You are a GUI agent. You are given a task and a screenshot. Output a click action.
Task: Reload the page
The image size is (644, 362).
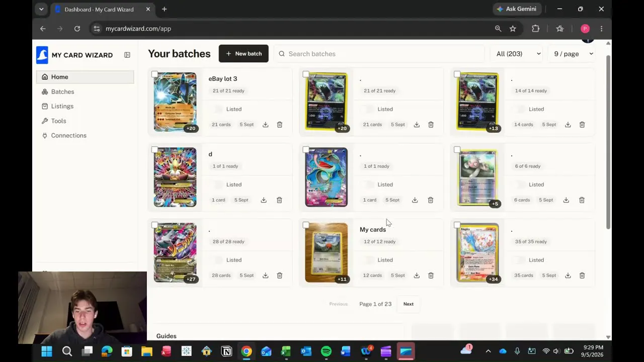[77, 29]
